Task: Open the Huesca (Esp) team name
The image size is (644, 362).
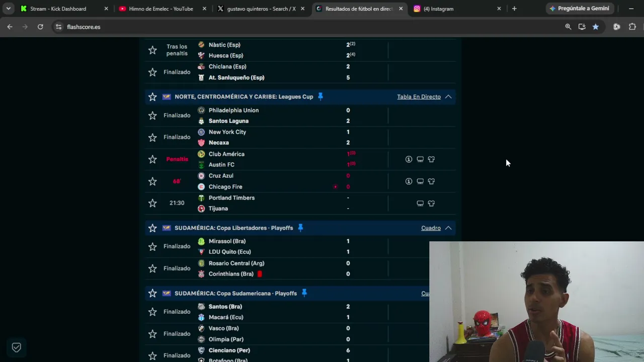Action: click(226, 56)
